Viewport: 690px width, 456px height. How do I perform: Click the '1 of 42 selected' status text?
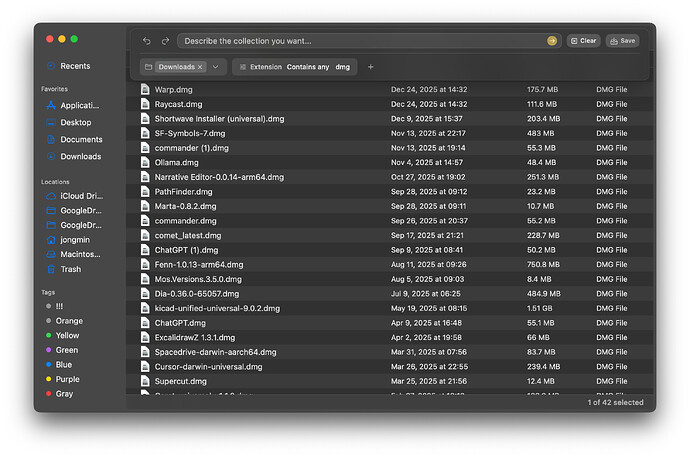coord(615,402)
